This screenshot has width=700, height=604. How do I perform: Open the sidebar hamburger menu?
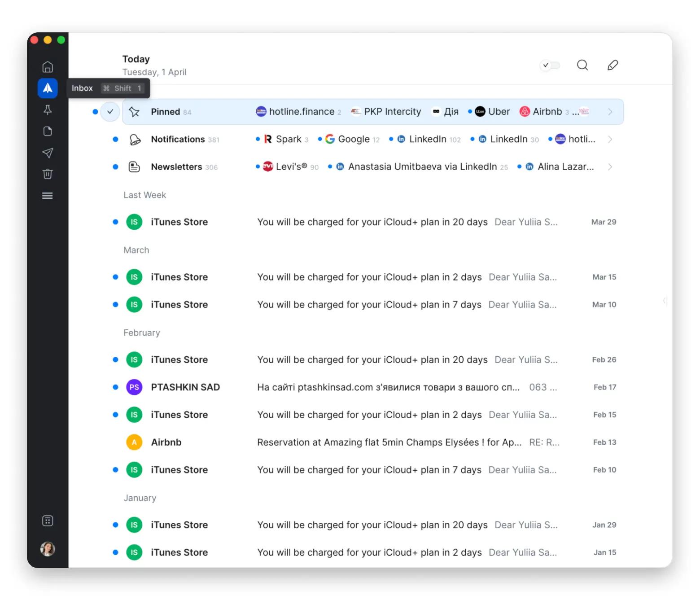48,196
